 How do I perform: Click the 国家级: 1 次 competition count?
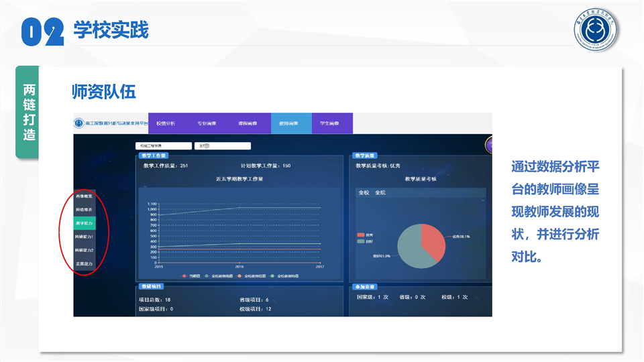pos(372,297)
